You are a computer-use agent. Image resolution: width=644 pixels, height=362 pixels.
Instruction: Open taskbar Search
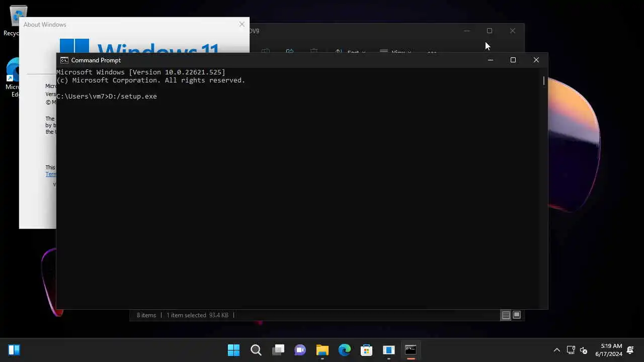point(256,350)
